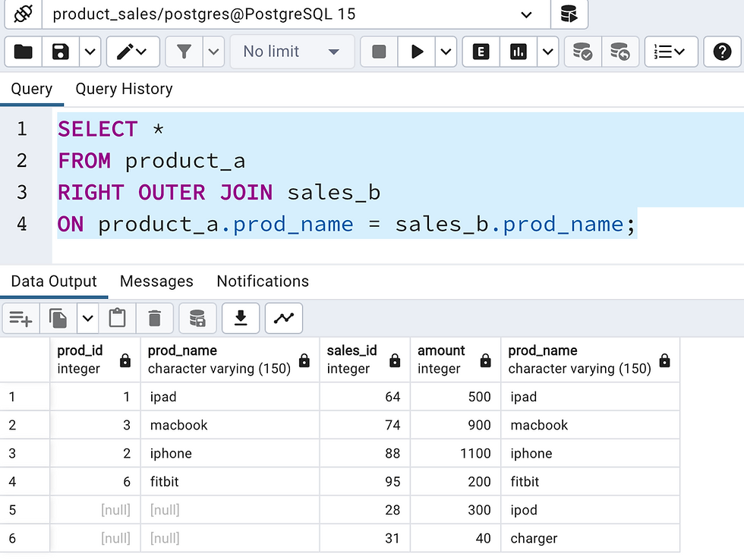
Task: Click the 'ipod' cell
Action: (591, 510)
